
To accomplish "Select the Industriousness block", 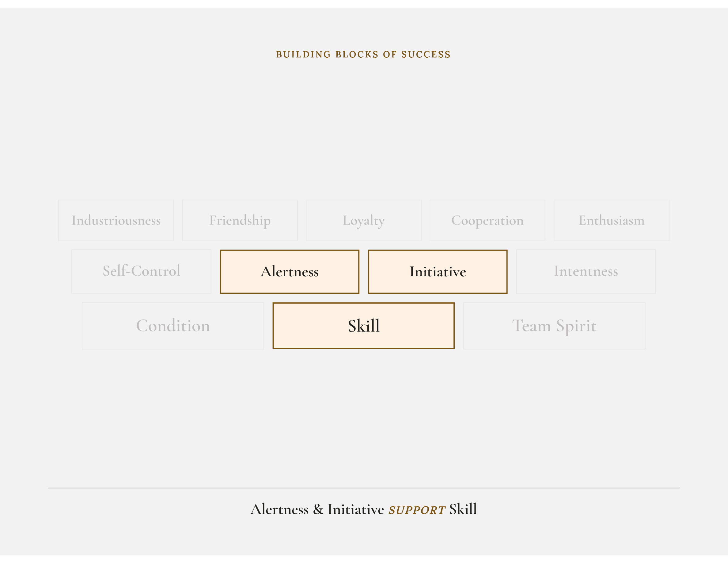I will pos(116,220).
